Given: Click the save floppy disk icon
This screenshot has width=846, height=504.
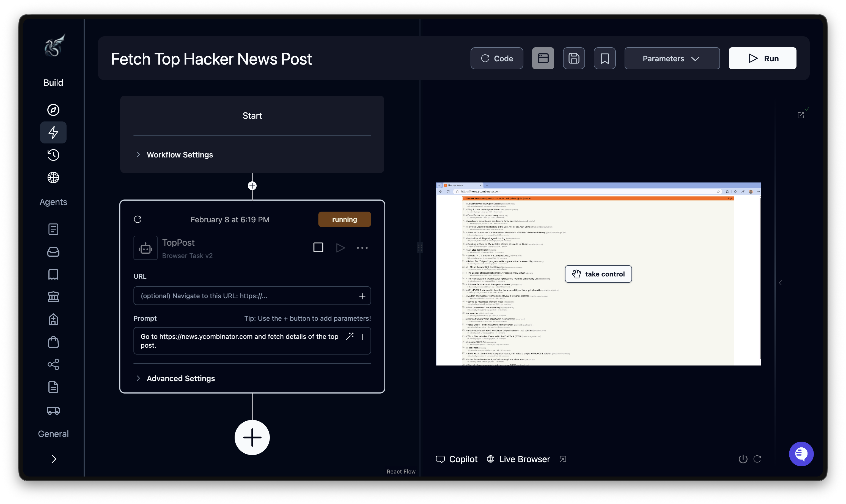Looking at the screenshot, I should [574, 59].
